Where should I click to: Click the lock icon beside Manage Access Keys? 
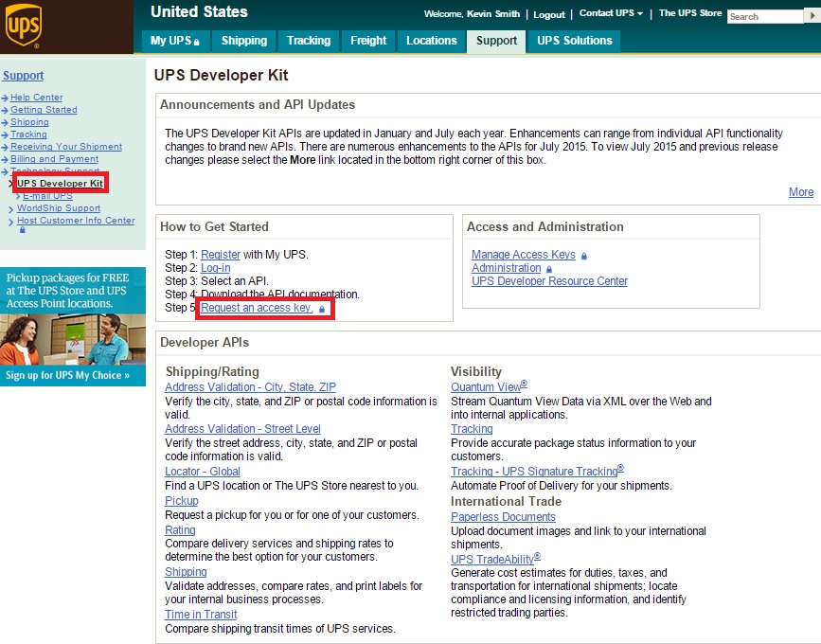pos(584,256)
